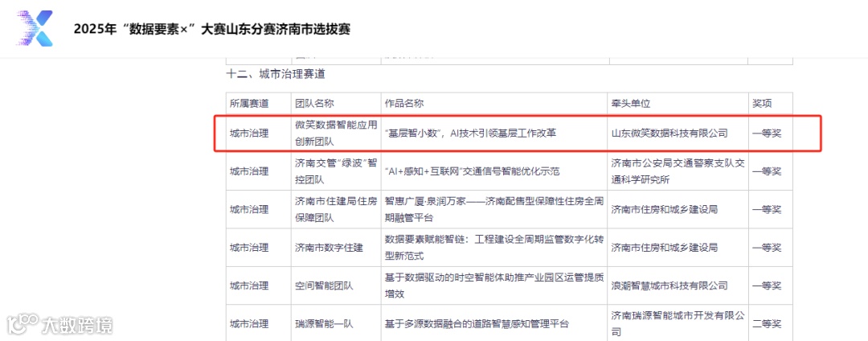Select team 空间智能团队
This screenshot has width=868, height=341.
point(324,286)
